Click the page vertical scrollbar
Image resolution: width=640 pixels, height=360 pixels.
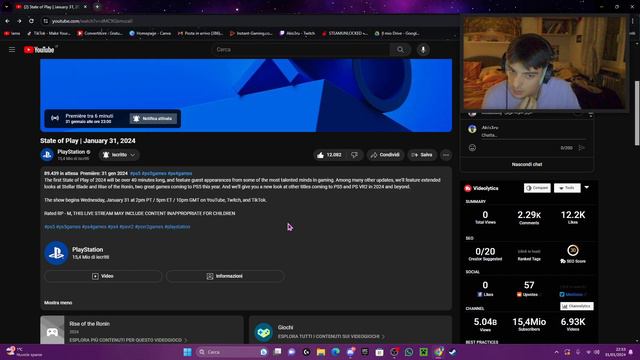[637, 113]
